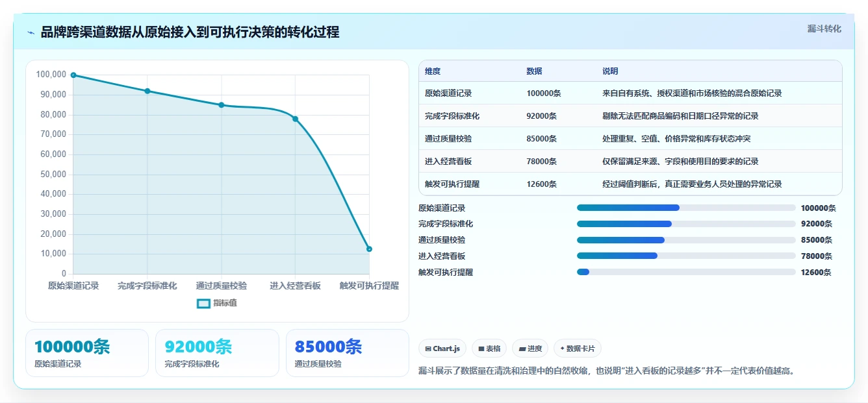
Task: Click the 原始渠道记录 progress bar
Action: point(686,208)
